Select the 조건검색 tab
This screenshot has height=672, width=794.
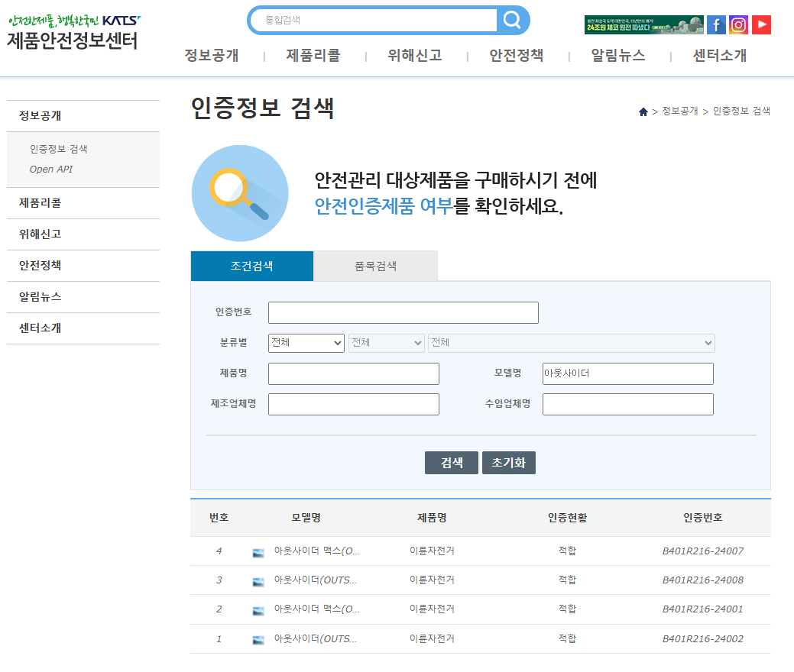(x=252, y=267)
